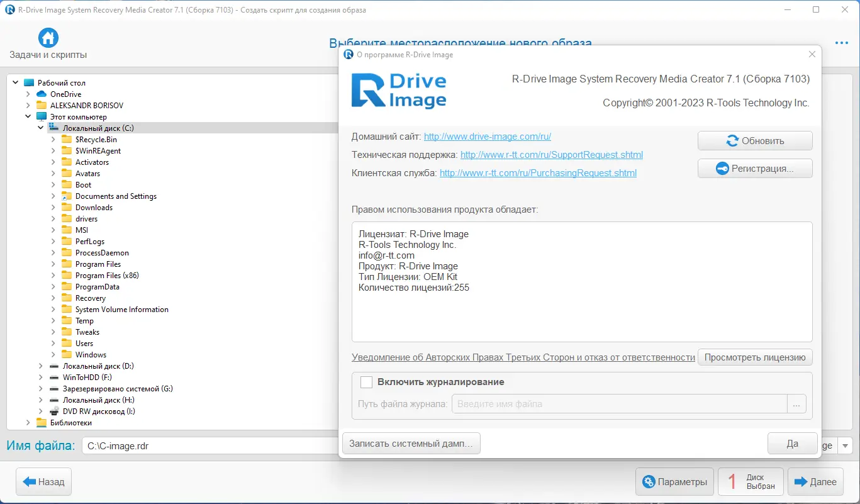Click the log file path input field
Screen dimensions: 860x504
620,404
